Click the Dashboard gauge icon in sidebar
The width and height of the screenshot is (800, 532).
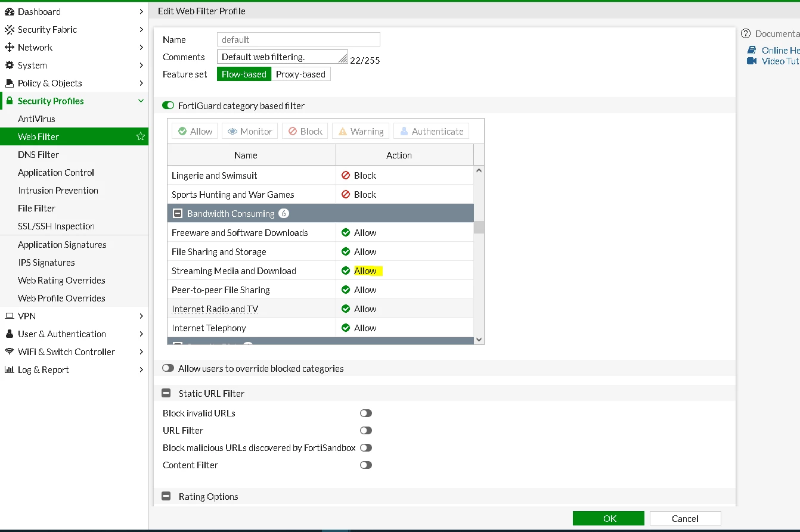pos(9,11)
